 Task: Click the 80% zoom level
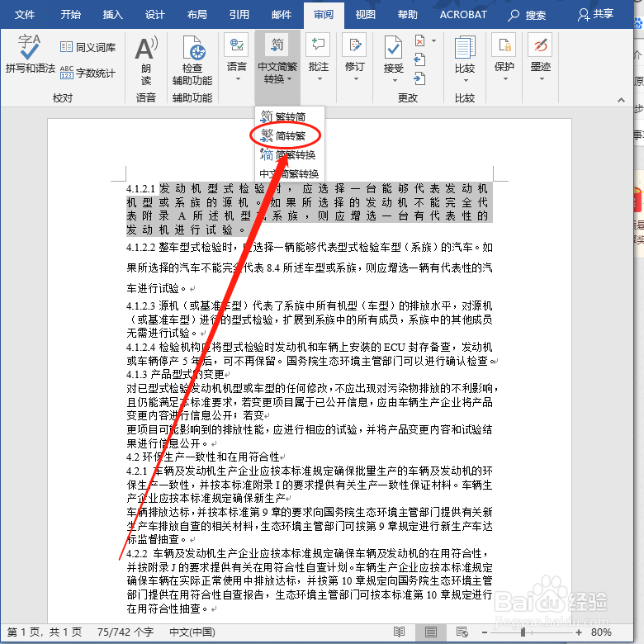point(601,632)
